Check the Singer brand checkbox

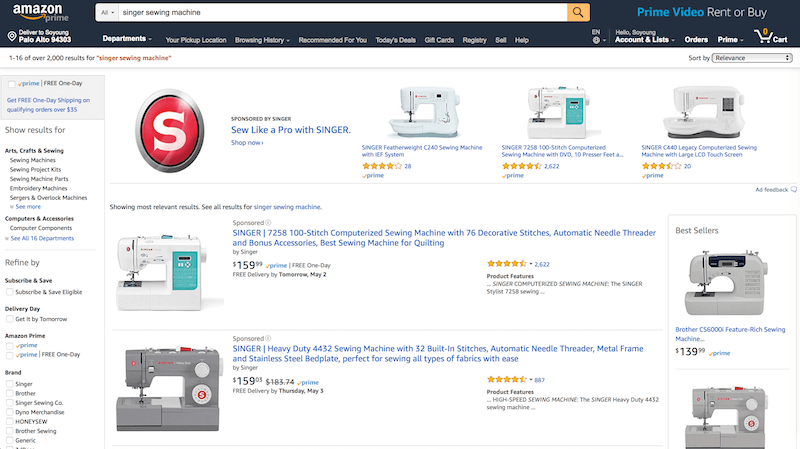click(x=10, y=384)
